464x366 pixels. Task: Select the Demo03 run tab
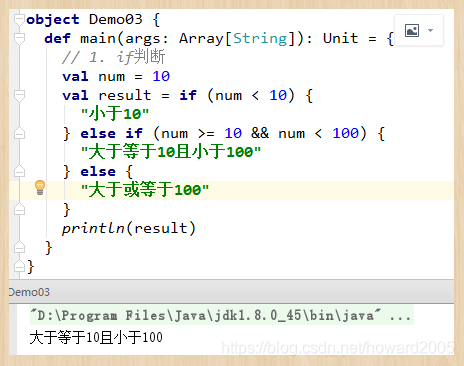point(29,292)
